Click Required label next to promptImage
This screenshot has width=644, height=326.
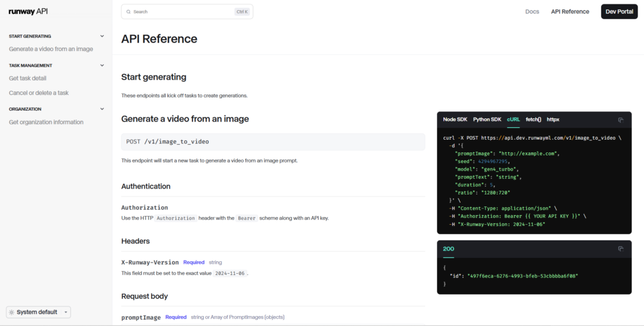click(176, 317)
